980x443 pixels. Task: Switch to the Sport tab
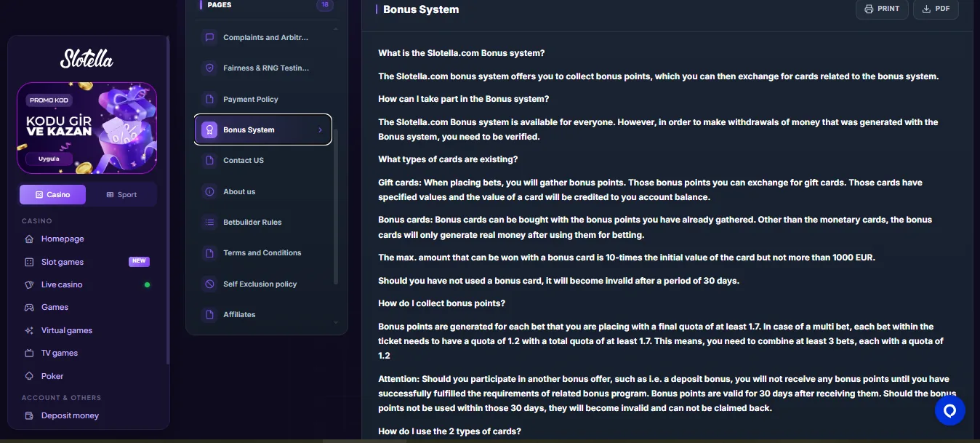[x=121, y=195]
